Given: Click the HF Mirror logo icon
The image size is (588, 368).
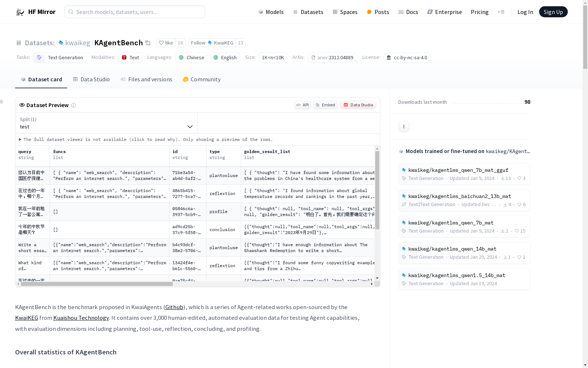Looking at the screenshot, I should click(20, 12).
